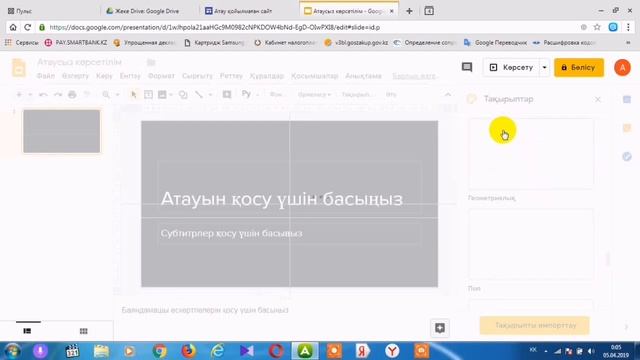This screenshot has width=640, height=360.
Task: Open the account avatar with letter A
Action: [622, 67]
